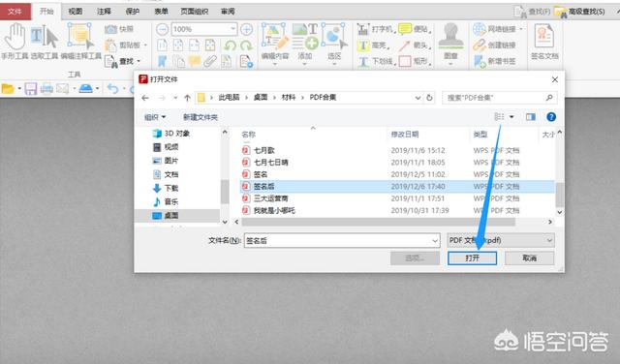
Task: Click the Stamp tool (图章)
Action: coord(450,43)
